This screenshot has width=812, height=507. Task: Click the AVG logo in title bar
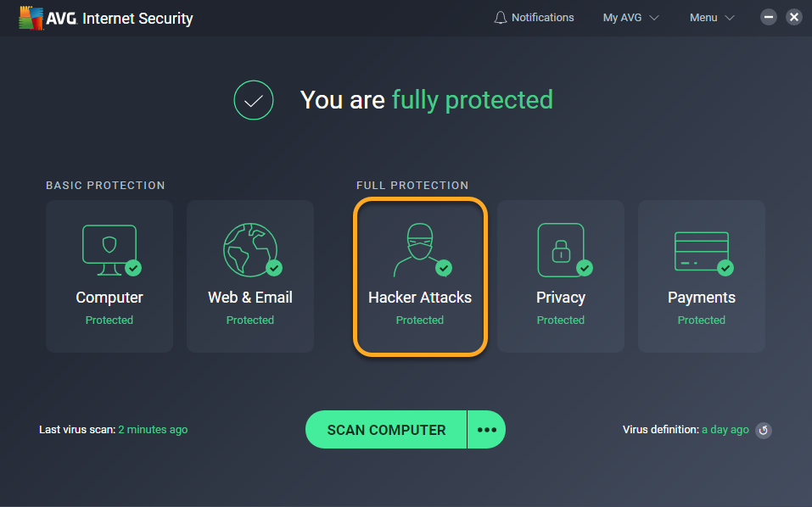31,18
